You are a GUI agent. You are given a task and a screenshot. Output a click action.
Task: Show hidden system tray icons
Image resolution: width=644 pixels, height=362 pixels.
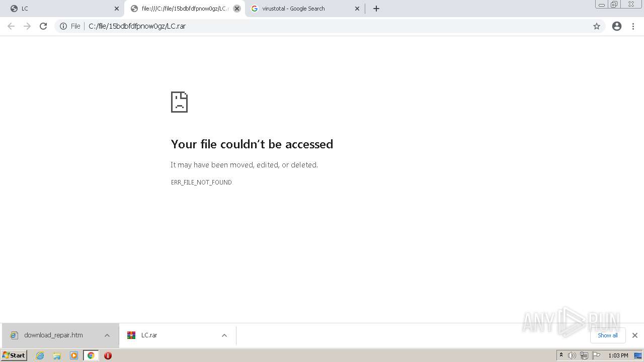tap(561, 355)
